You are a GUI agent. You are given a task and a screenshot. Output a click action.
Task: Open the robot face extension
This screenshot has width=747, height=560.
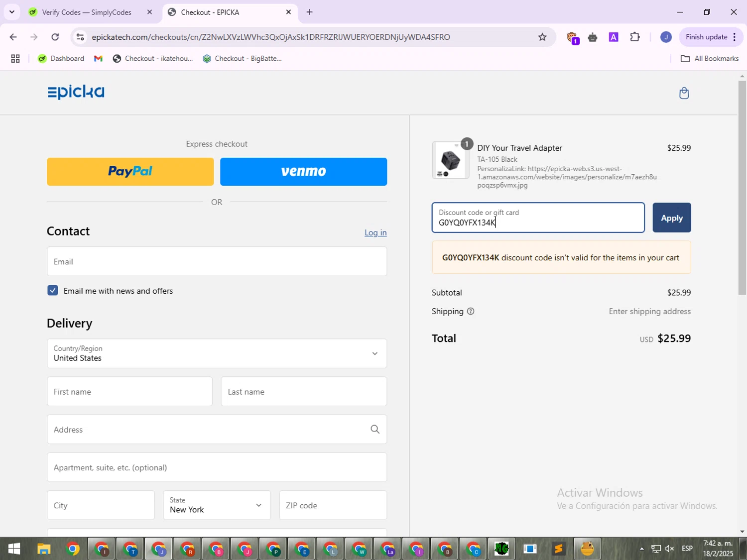click(x=593, y=37)
